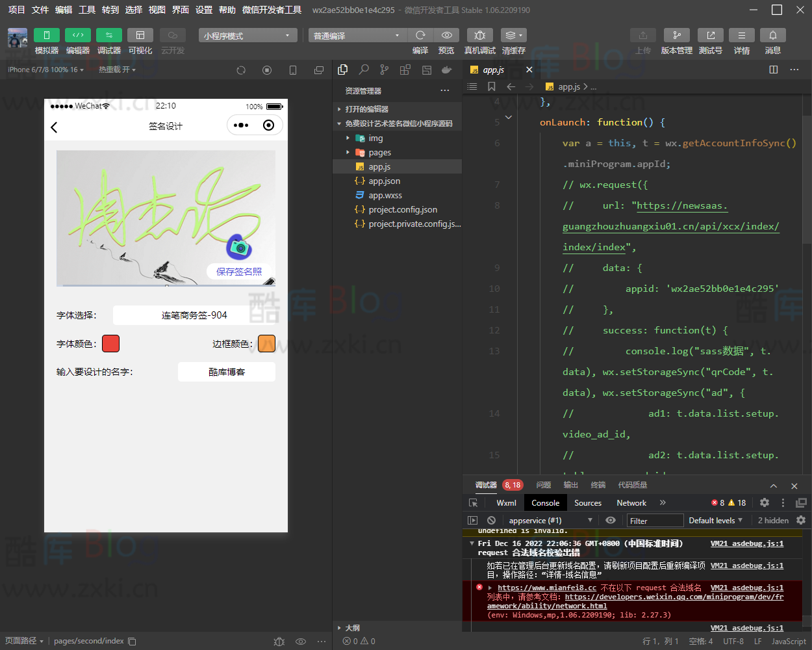
Task: Open the 设置 menu in menu bar
Action: (x=204, y=10)
